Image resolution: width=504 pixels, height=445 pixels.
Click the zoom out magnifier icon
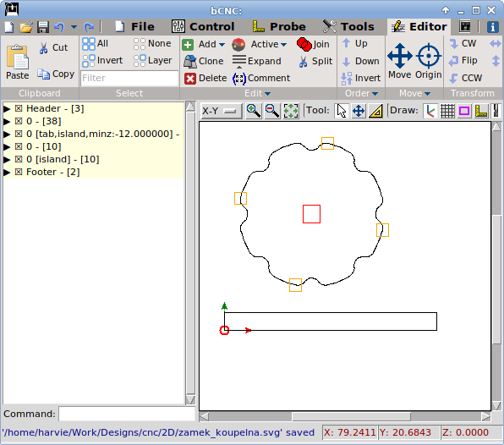[272, 111]
